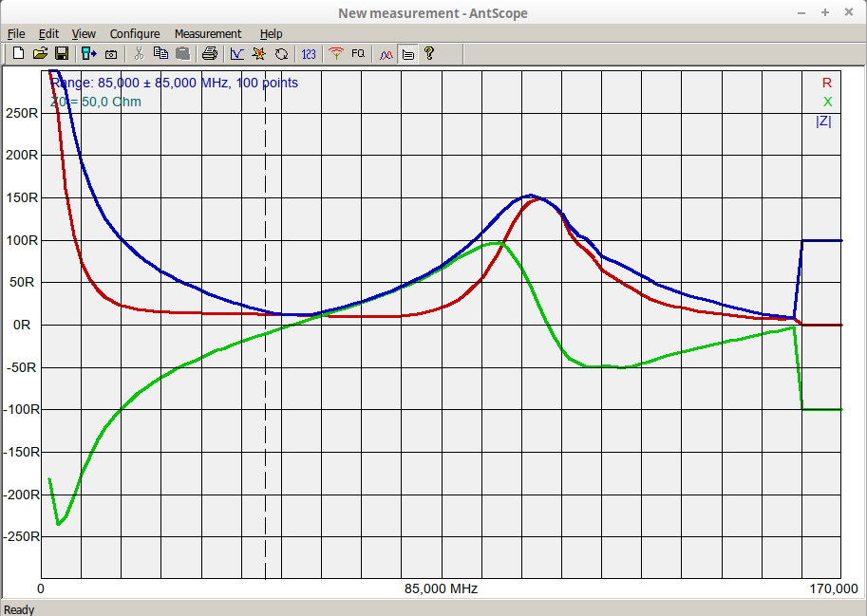Open the Configure menu
This screenshot has height=616, width=867.
[135, 33]
